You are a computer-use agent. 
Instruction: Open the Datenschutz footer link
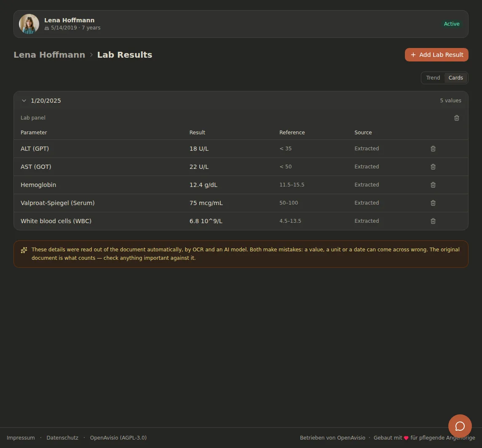point(62,437)
